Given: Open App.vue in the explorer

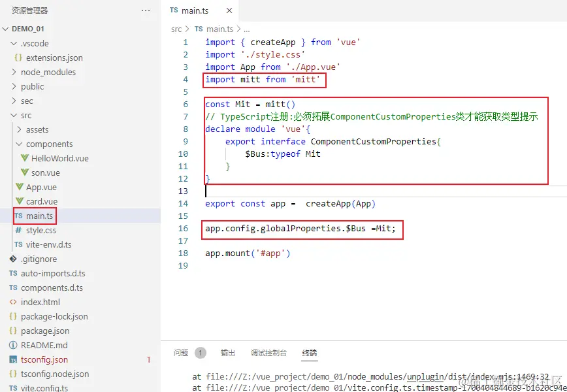Looking at the screenshot, I should [41, 187].
